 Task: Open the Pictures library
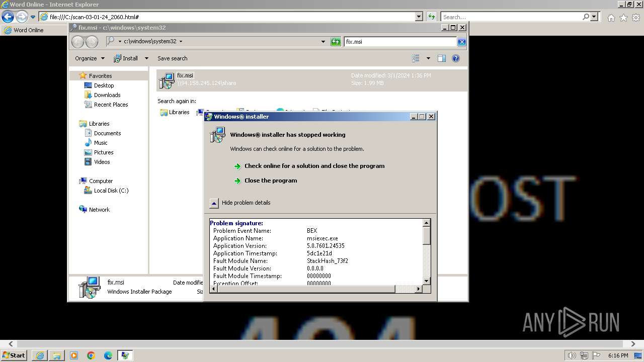pos(104,152)
